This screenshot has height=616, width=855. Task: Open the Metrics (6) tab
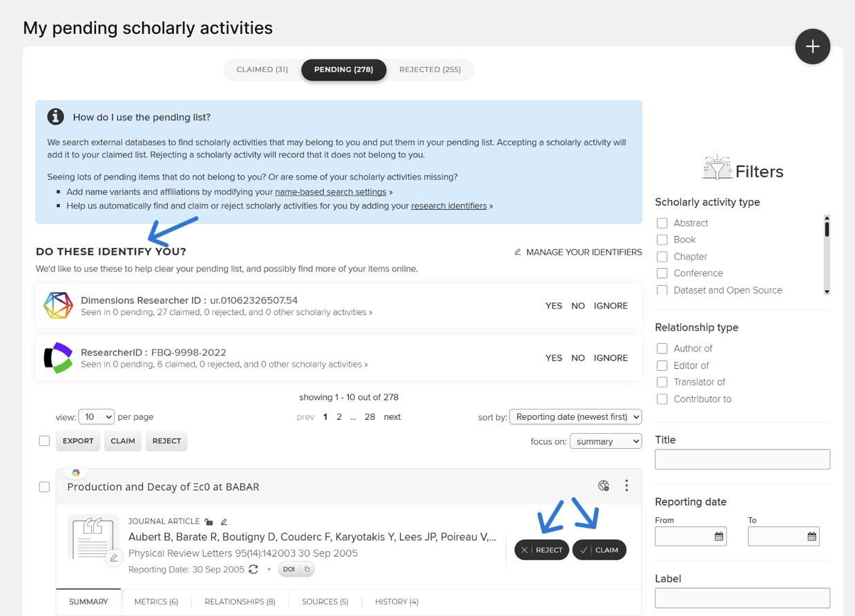point(156,601)
